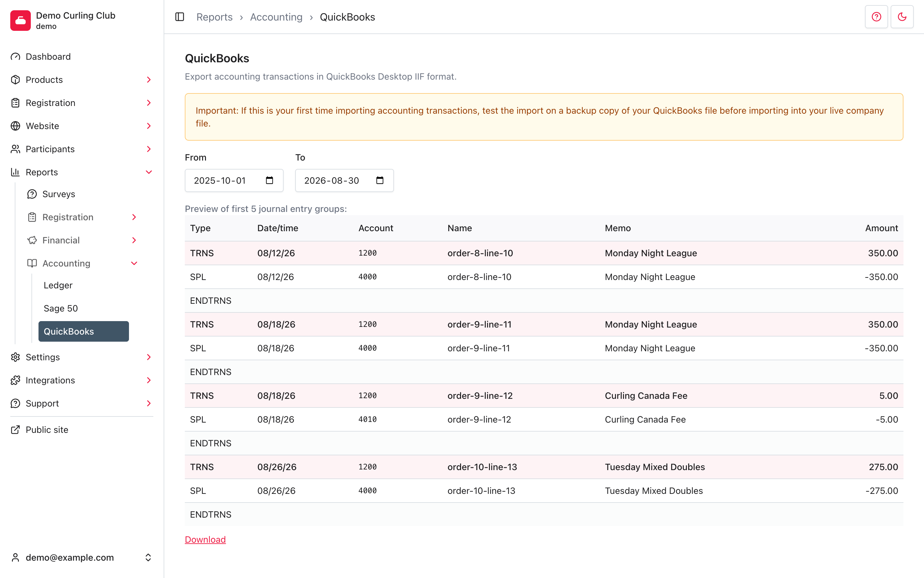This screenshot has height=578, width=924.
Task: Select the QuickBooks sidebar item
Action: (x=84, y=331)
